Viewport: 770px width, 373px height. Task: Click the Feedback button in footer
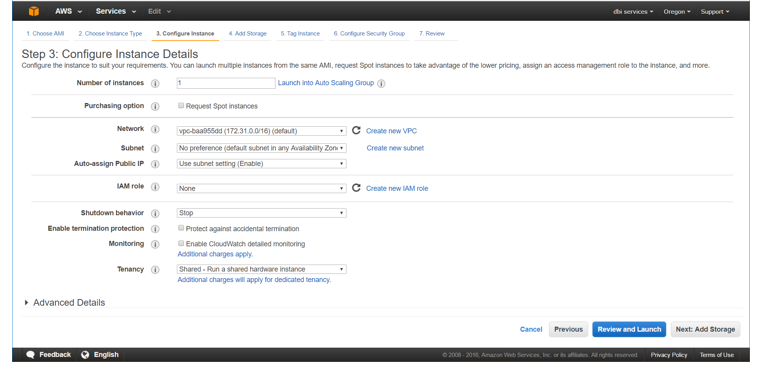(x=49, y=355)
